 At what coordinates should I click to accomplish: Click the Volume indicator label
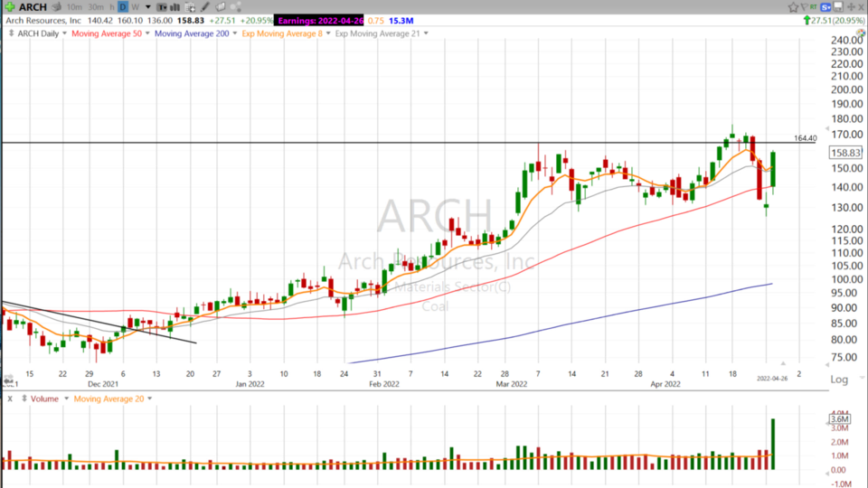click(x=45, y=399)
